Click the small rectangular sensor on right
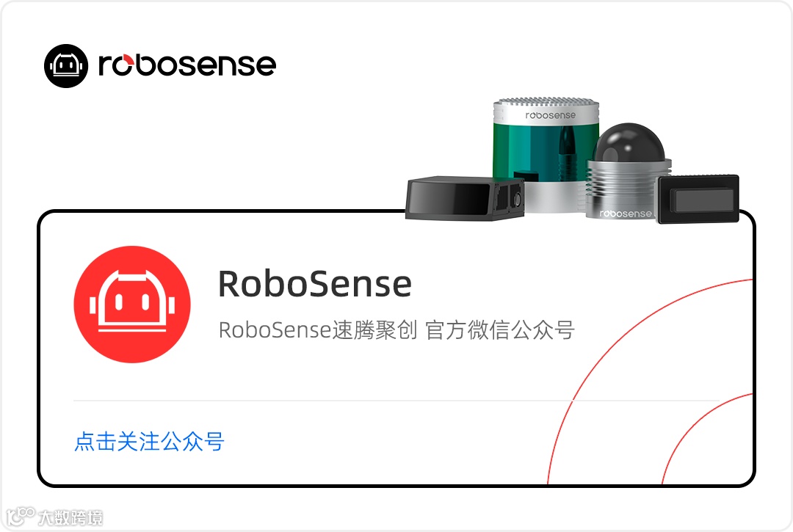The image size is (793, 532). click(698, 199)
